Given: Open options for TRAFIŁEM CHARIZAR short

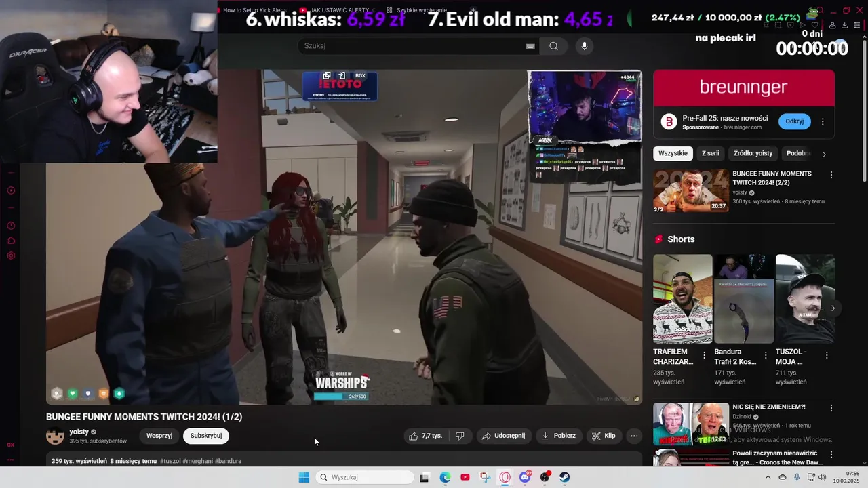Looking at the screenshot, I should 704,355.
